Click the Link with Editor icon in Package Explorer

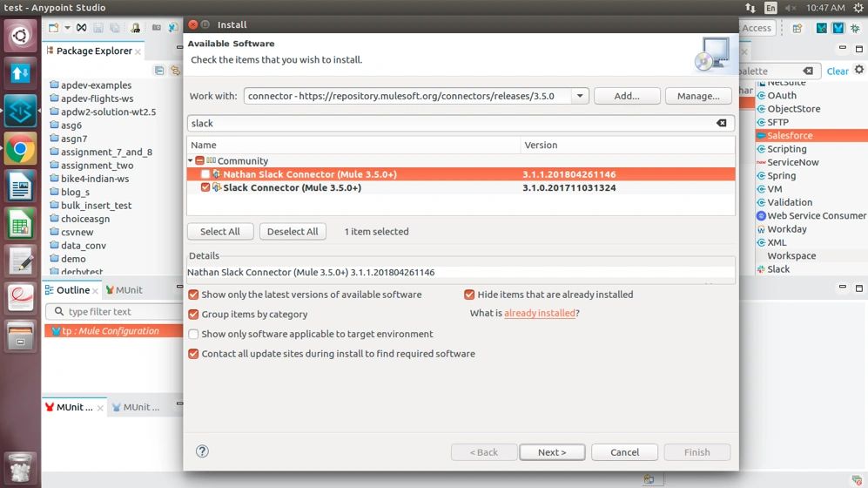click(176, 71)
